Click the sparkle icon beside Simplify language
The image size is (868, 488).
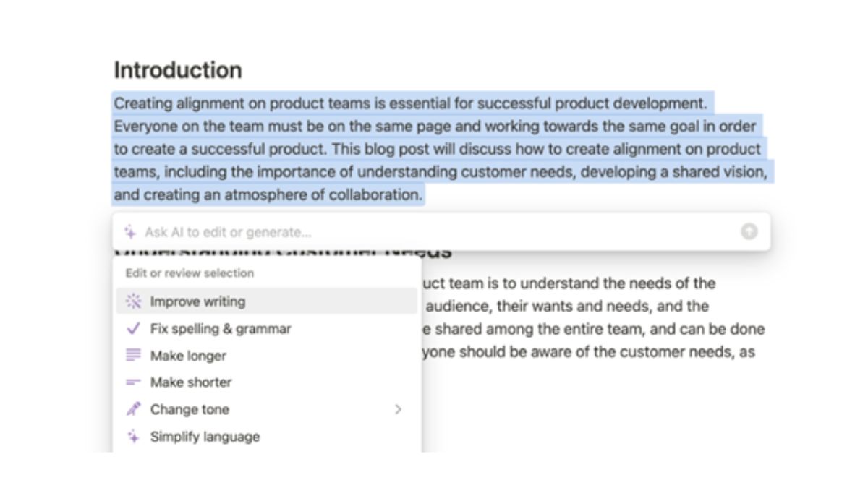(133, 437)
